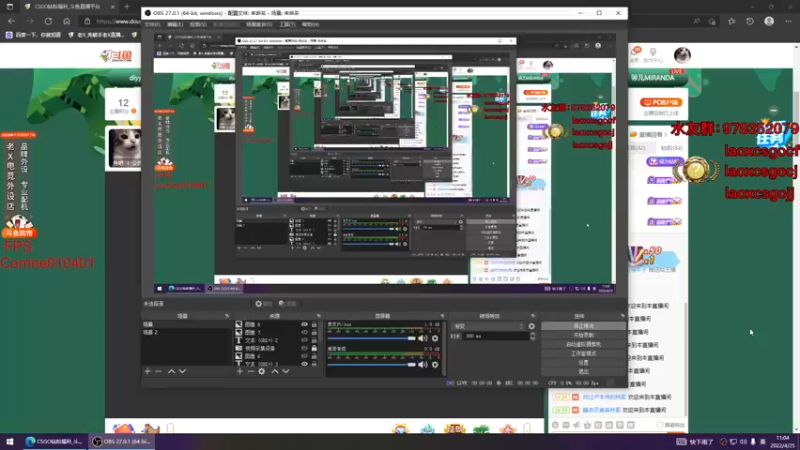The width and height of the screenshot is (800, 450).
Task: Click the Douyu logo on the web page
Action: tap(116, 56)
